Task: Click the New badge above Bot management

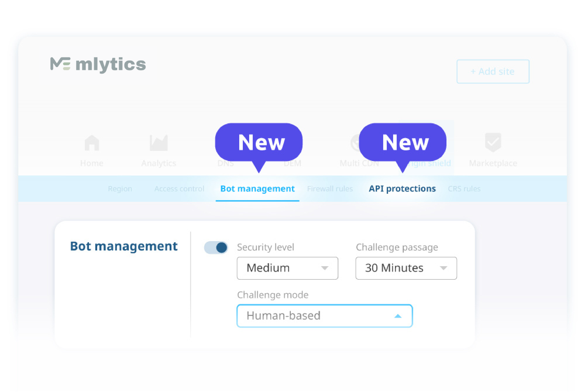Action: [259, 142]
